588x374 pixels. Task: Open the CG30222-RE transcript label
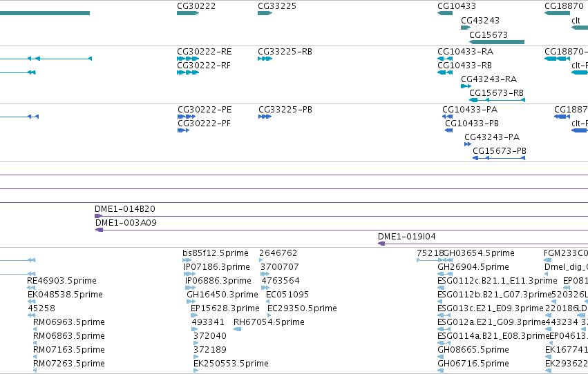[x=205, y=52]
